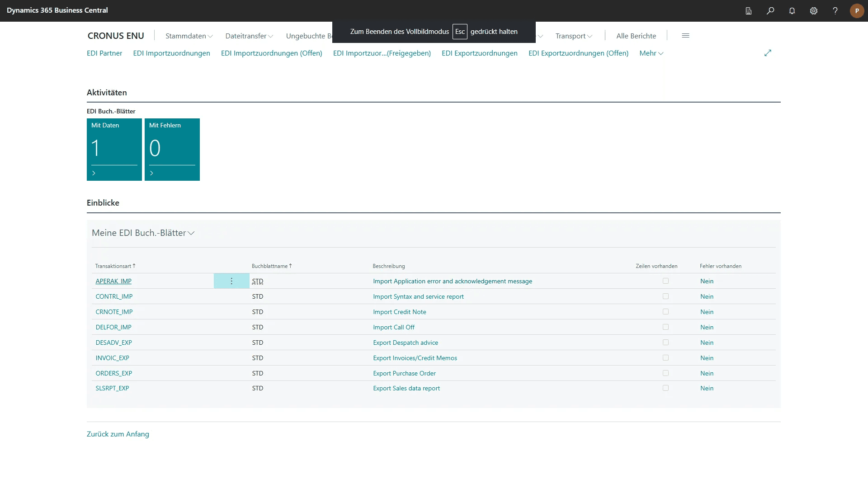This screenshot has width=868, height=488.
Task: Click the Beschreibung column header
Action: click(388, 266)
